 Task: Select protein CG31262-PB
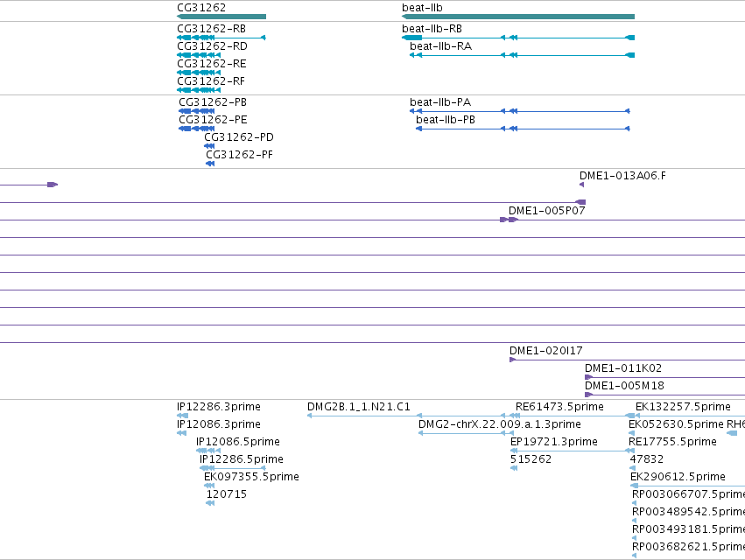pos(213,102)
